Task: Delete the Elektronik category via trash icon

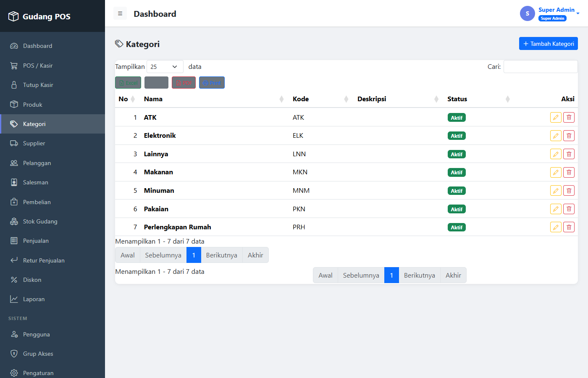Action: 569,136
